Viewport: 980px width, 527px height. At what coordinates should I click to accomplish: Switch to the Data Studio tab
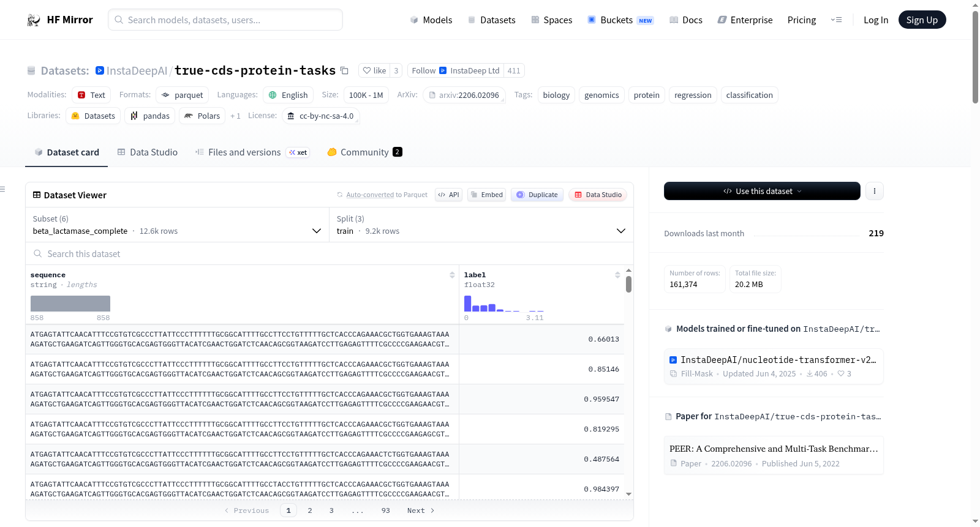148,152
